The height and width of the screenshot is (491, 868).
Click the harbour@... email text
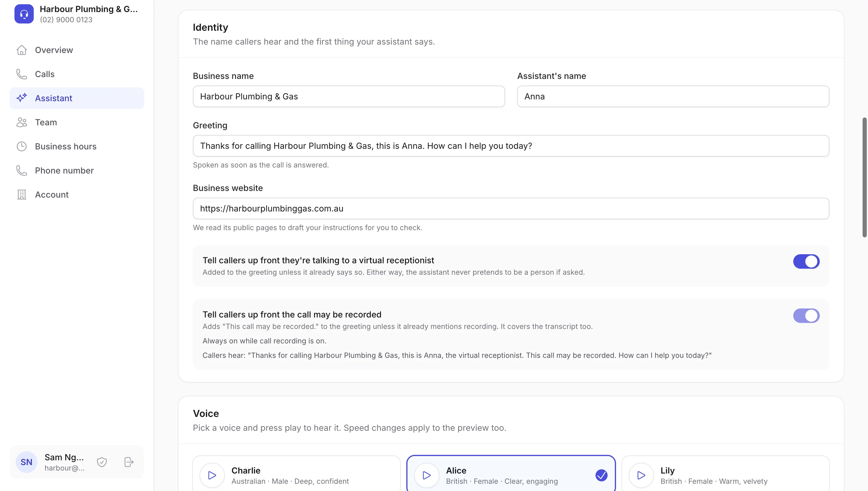[64, 468]
